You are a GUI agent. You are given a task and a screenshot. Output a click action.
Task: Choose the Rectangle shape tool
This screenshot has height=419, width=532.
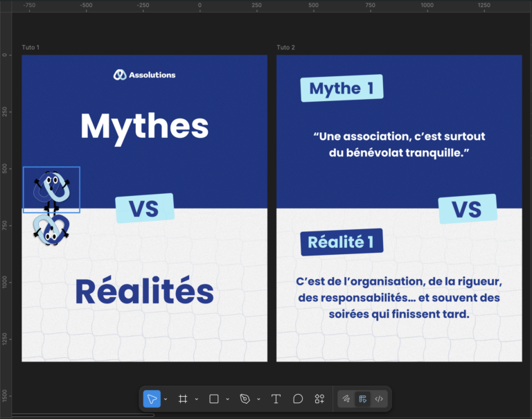[x=214, y=399]
